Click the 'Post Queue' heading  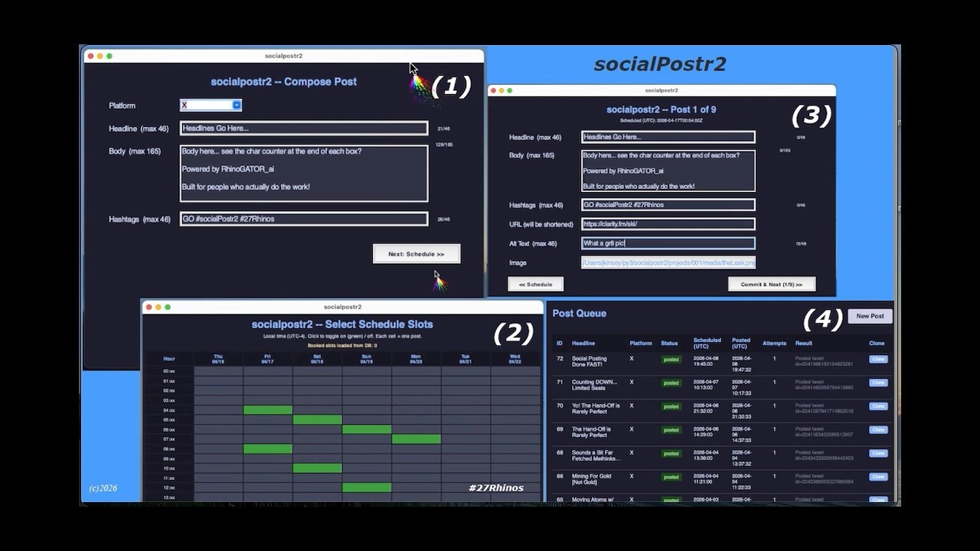580,313
